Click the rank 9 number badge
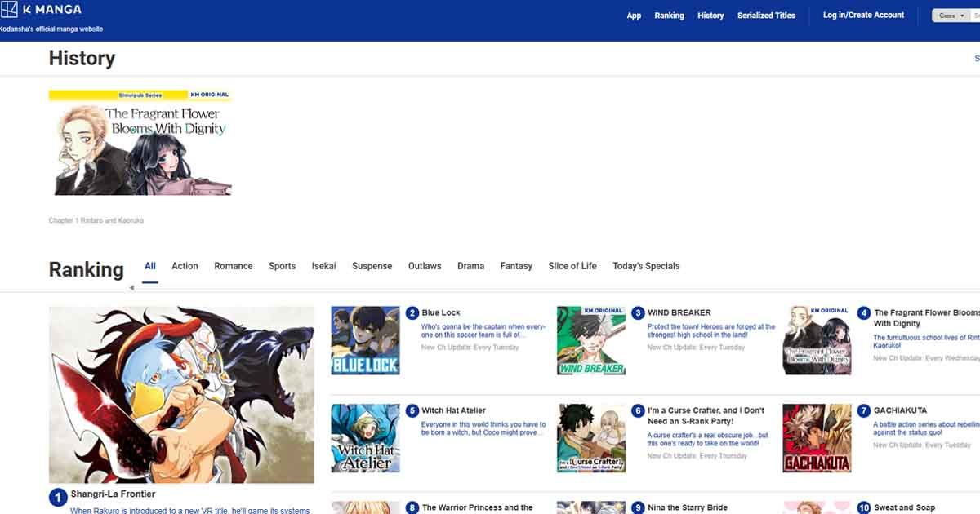 [639, 507]
